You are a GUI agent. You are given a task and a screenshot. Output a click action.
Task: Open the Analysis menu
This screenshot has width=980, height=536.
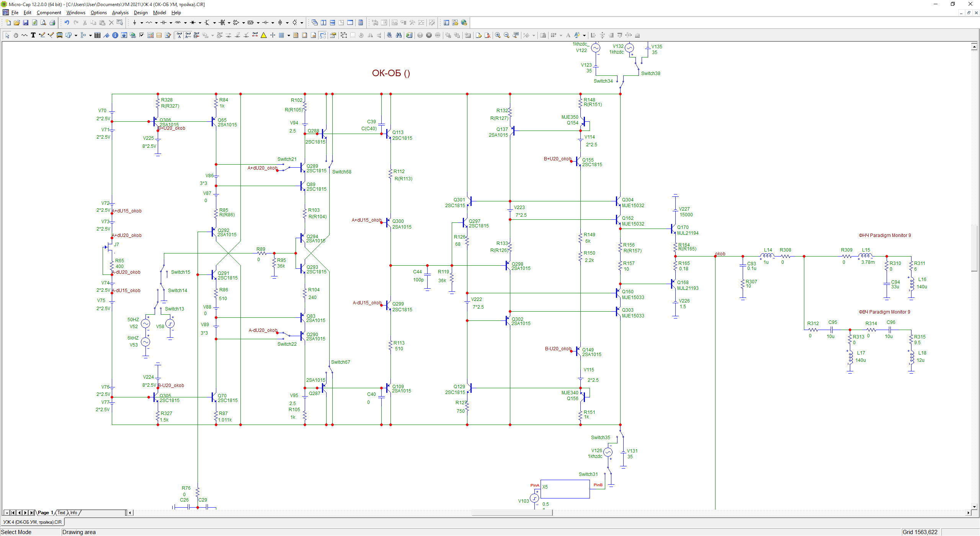[x=120, y=13]
